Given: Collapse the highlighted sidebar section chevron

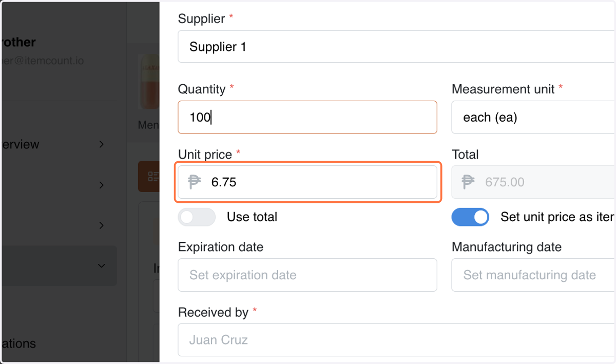Looking at the screenshot, I should click(102, 265).
